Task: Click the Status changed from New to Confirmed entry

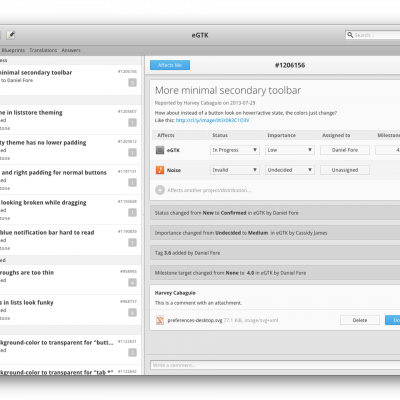Action: [275, 213]
